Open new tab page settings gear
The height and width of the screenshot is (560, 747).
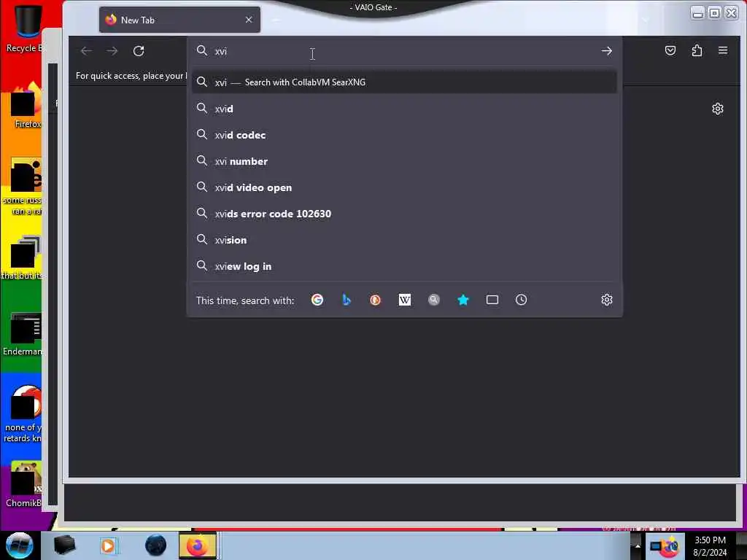coord(718,109)
